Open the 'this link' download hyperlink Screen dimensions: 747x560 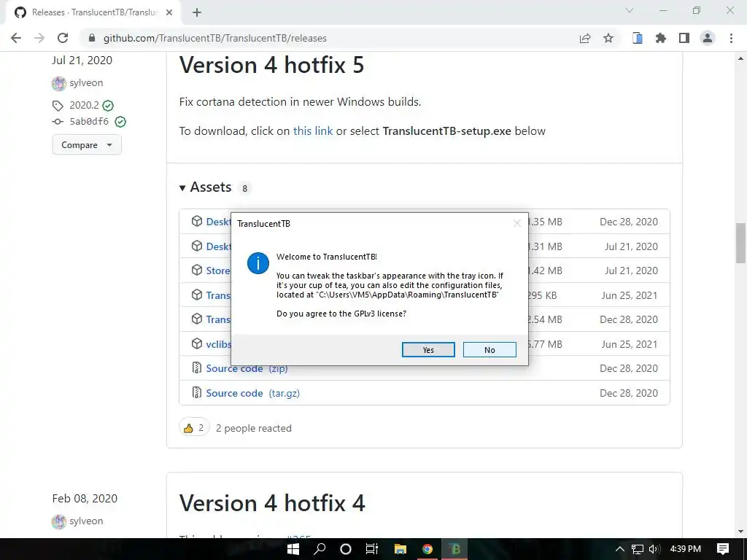(x=313, y=131)
